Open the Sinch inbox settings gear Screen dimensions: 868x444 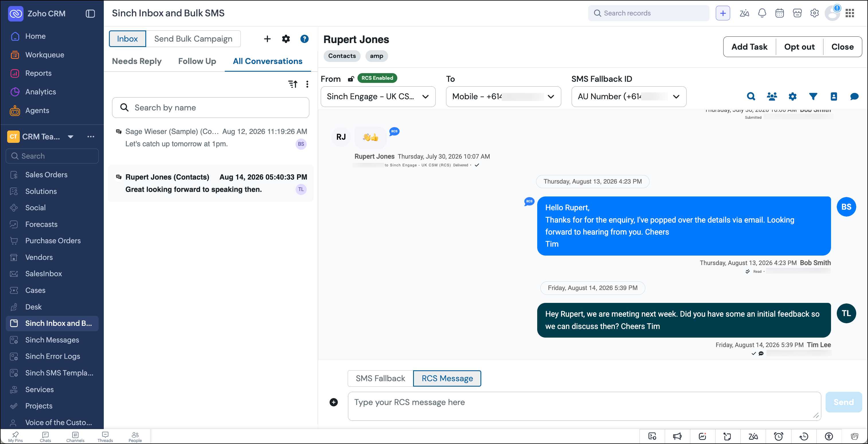[x=286, y=39]
